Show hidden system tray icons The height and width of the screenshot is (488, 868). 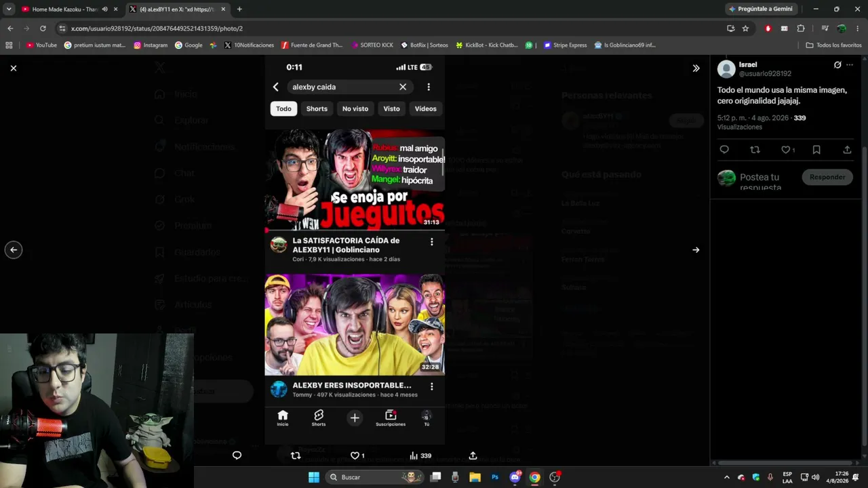tap(727, 477)
